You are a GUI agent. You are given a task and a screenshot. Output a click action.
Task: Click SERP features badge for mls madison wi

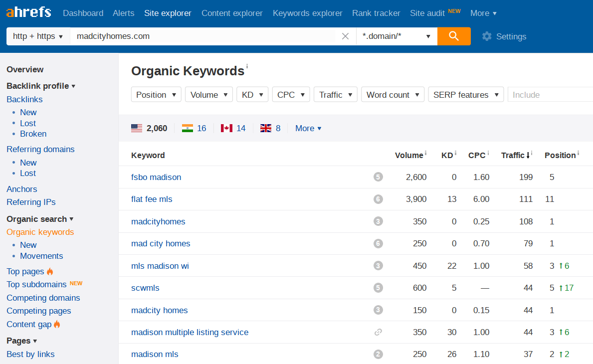(378, 266)
